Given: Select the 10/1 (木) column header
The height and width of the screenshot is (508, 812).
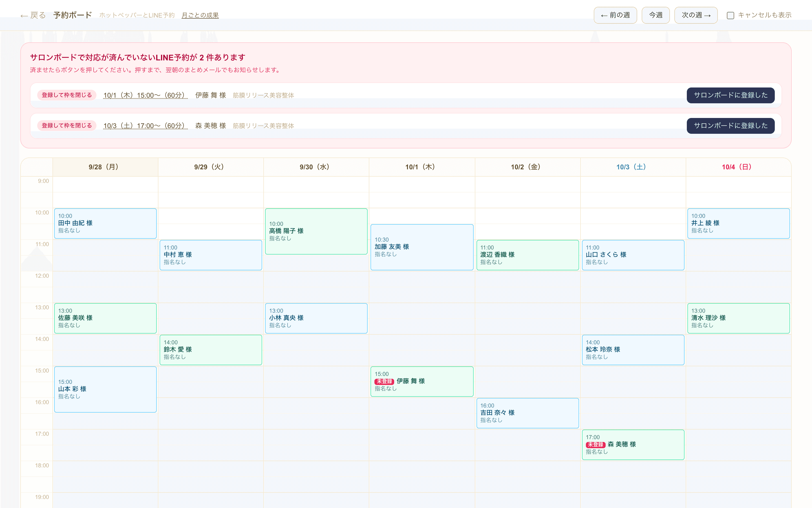Looking at the screenshot, I should pos(422,167).
